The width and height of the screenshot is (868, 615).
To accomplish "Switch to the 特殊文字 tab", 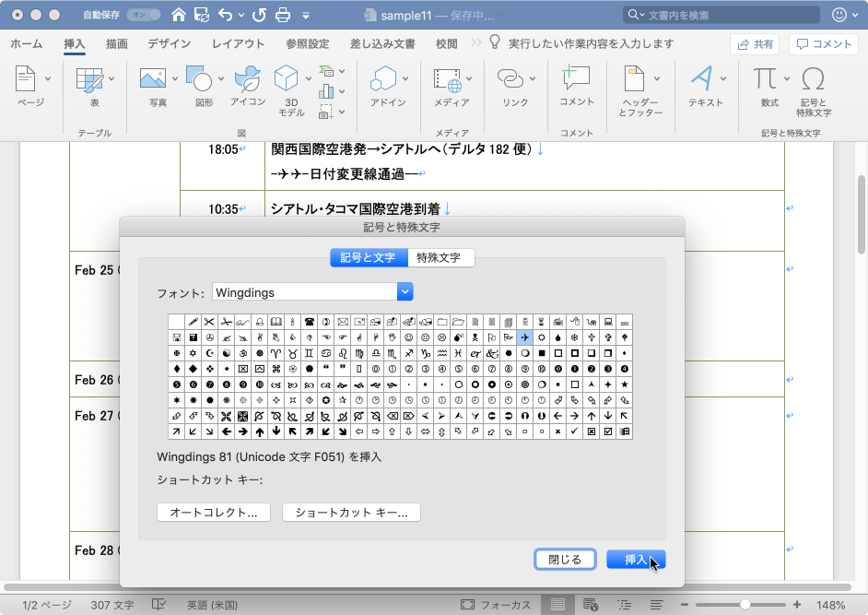I will click(441, 258).
